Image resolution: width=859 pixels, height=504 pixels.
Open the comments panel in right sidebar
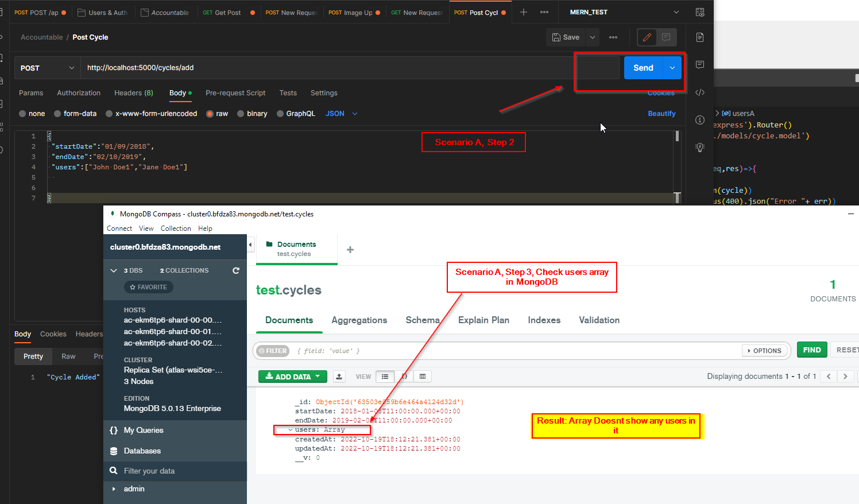click(x=700, y=65)
